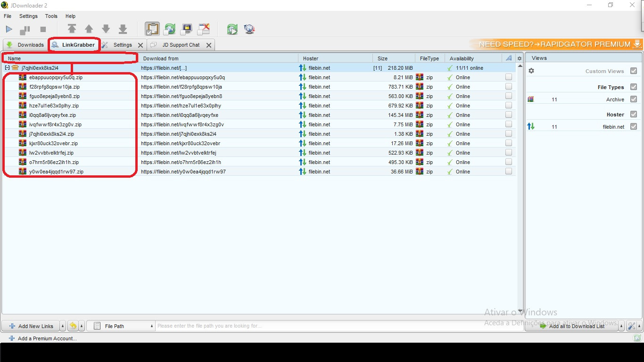The width and height of the screenshot is (644, 362).
Task: Click the undo-style yellow arrow button
Action: coord(73,326)
